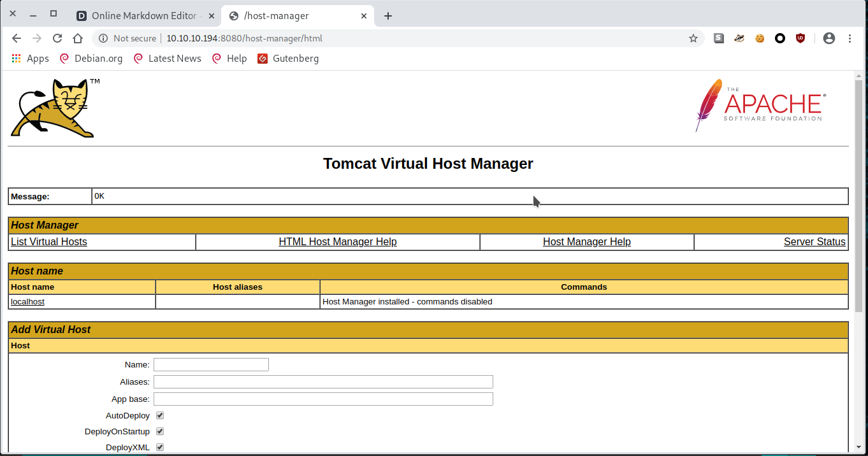The image size is (868, 456).
Task: Reload the page with the refresh icon
Action: (x=57, y=38)
